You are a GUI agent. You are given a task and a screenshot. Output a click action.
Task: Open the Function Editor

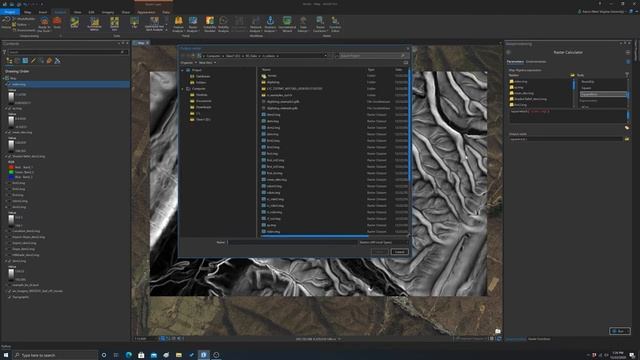[x=335, y=24]
